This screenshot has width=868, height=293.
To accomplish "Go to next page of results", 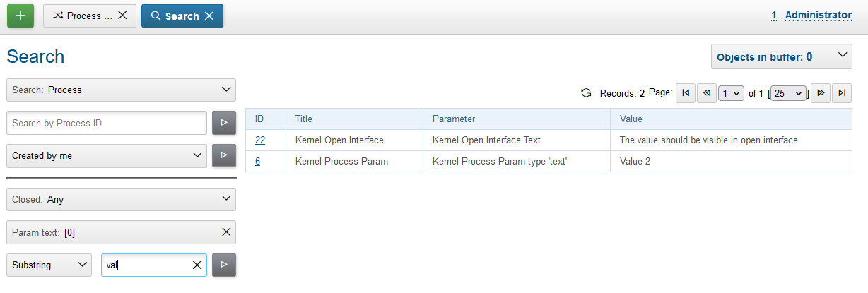I will click(821, 93).
